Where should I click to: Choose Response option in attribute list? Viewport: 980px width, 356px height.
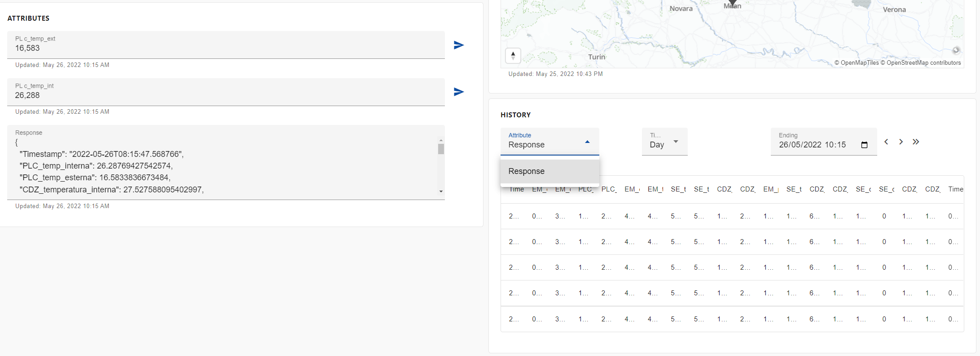click(550, 171)
